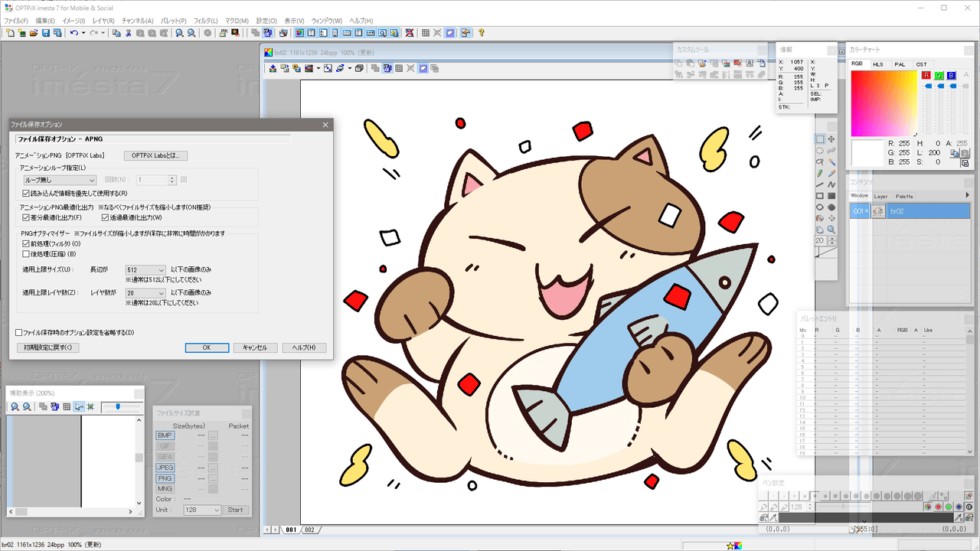Click the ヘルプ(H) button in dialog
Screen dimensions: 980x551
coord(304,347)
